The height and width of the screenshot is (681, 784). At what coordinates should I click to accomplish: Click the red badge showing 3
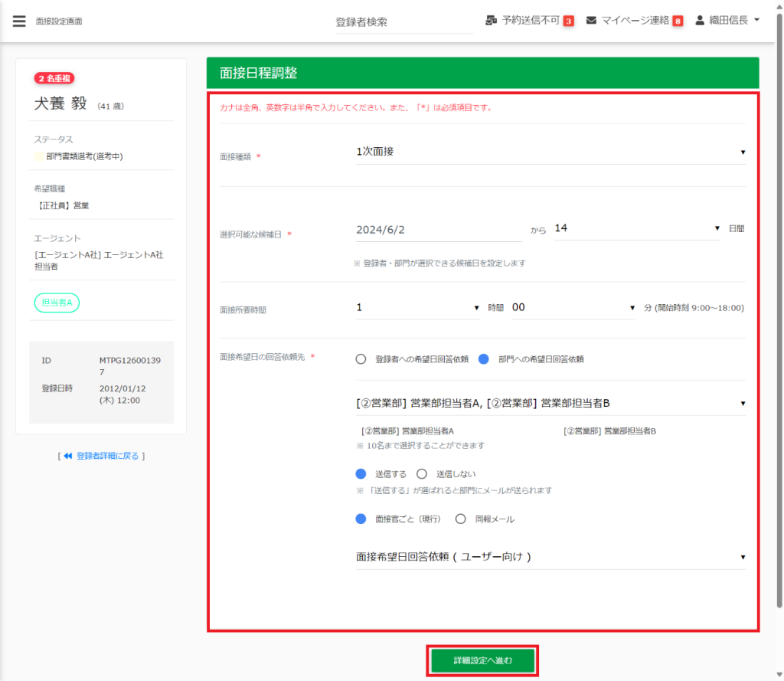click(569, 21)
